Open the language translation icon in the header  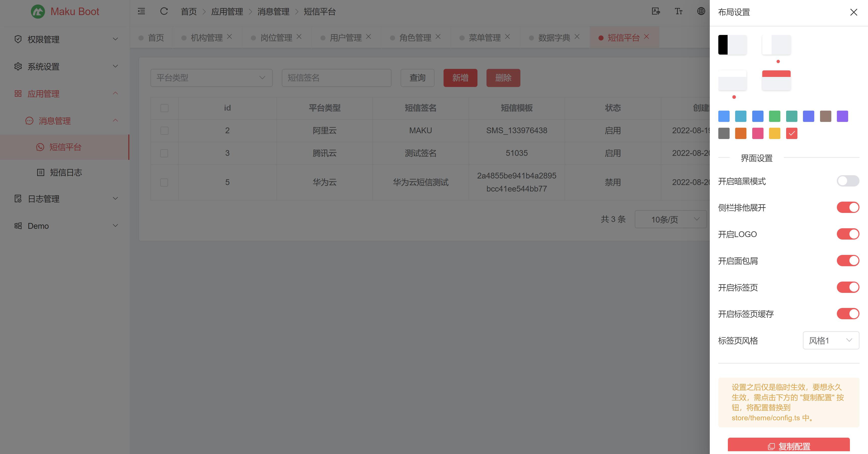656,11
